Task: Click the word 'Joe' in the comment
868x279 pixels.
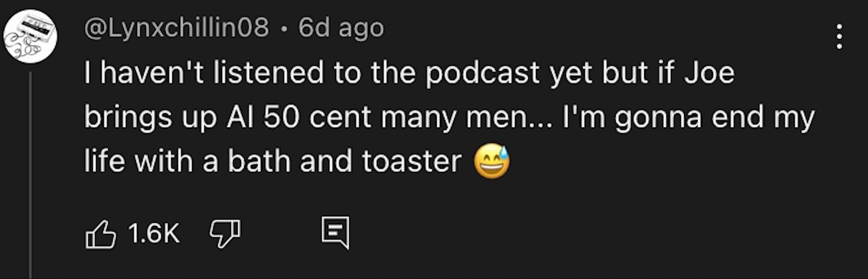Action: (709, 73)
